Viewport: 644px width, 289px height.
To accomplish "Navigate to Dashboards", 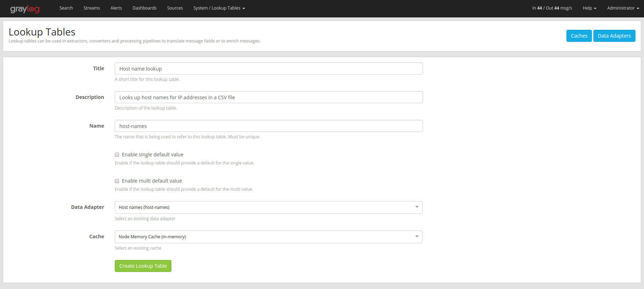I will 144,8.
